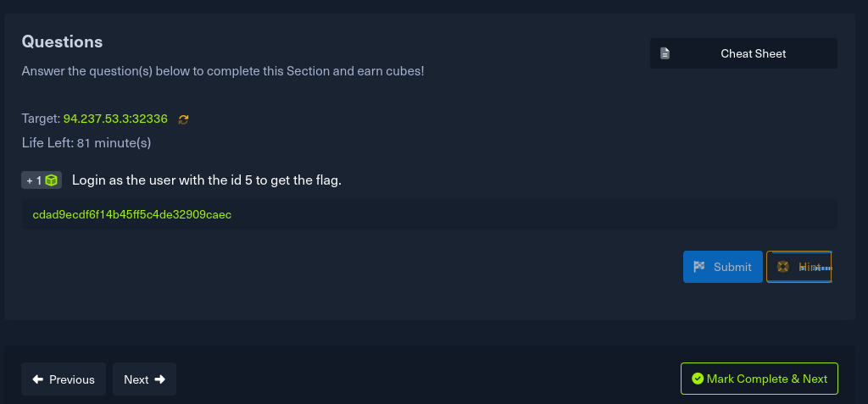Image resolution: width=868 pixels, height=404 pixels.
Task: Click the refresh icon beside the target address
Action: point(183,119)
